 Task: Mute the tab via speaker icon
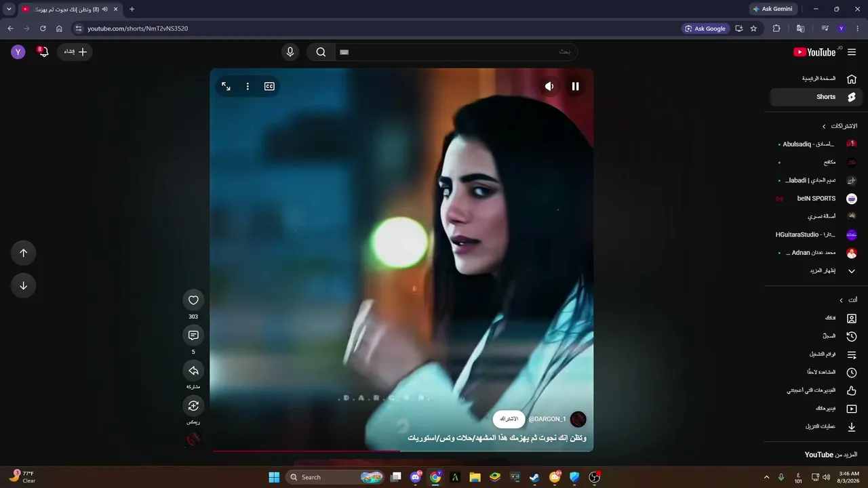coord(105,9)
